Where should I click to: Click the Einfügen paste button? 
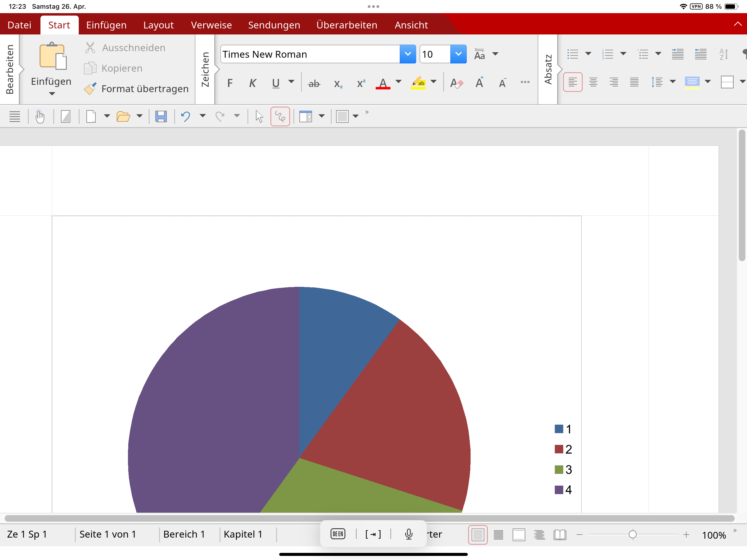52,64
